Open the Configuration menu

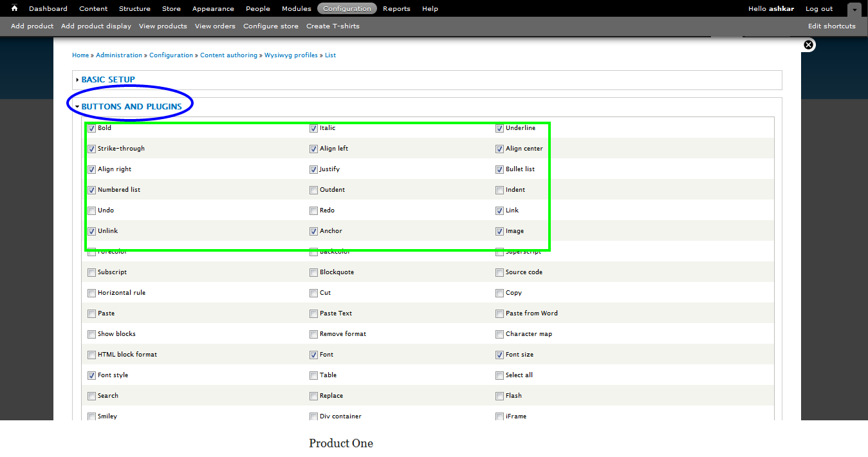pyautogui.click(x=347, y=8)
